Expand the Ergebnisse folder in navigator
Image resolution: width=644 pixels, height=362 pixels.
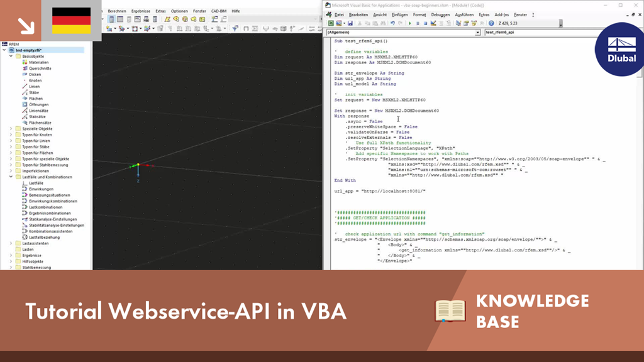click(x=11, y=255)
